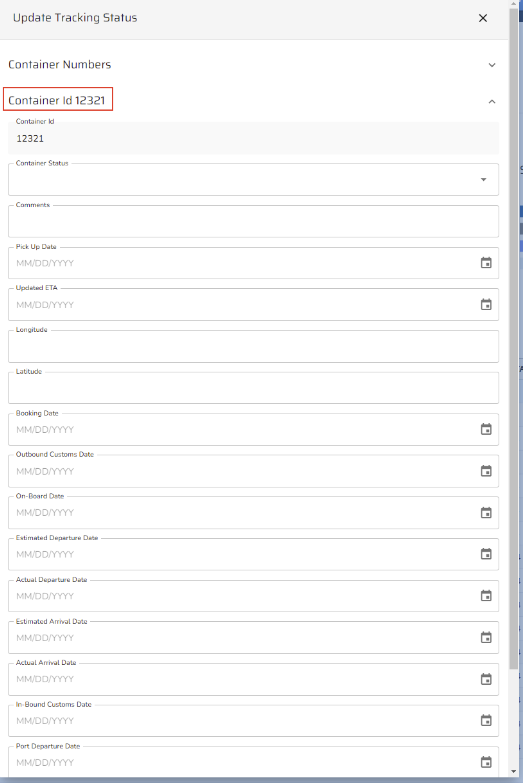Click calendar icon for Estimated Arrival Date
The width and height of the screenshot is (523, 783).
[486, 638]
